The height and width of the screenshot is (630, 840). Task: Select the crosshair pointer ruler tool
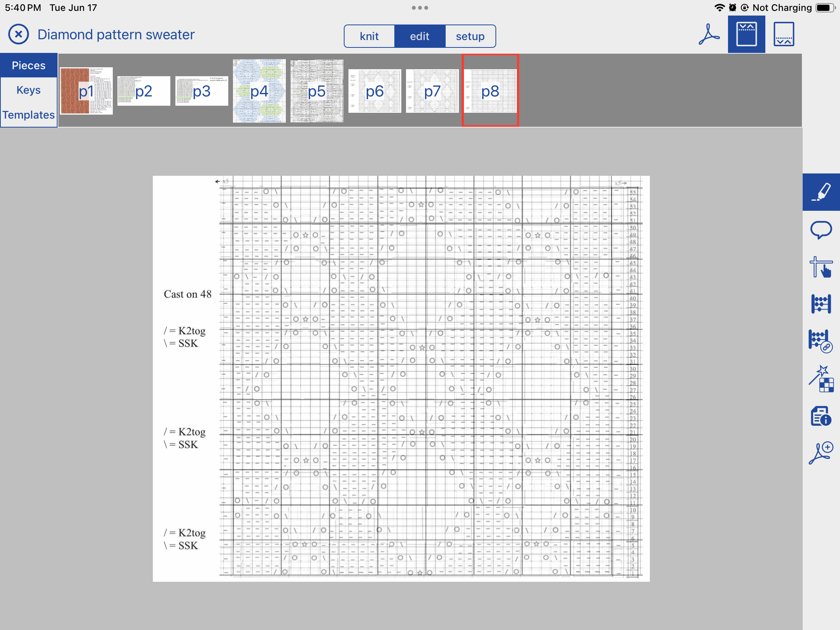pos(821,267)
